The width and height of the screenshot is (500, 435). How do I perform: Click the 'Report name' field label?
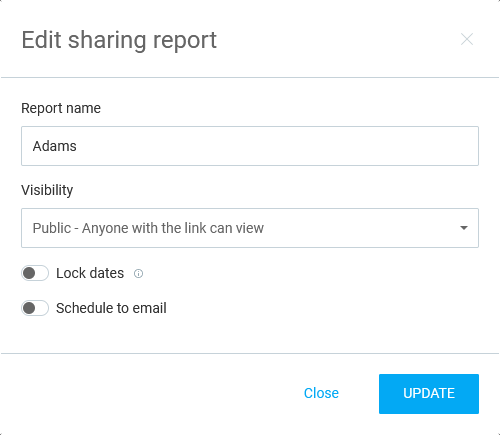click(61, 108)
